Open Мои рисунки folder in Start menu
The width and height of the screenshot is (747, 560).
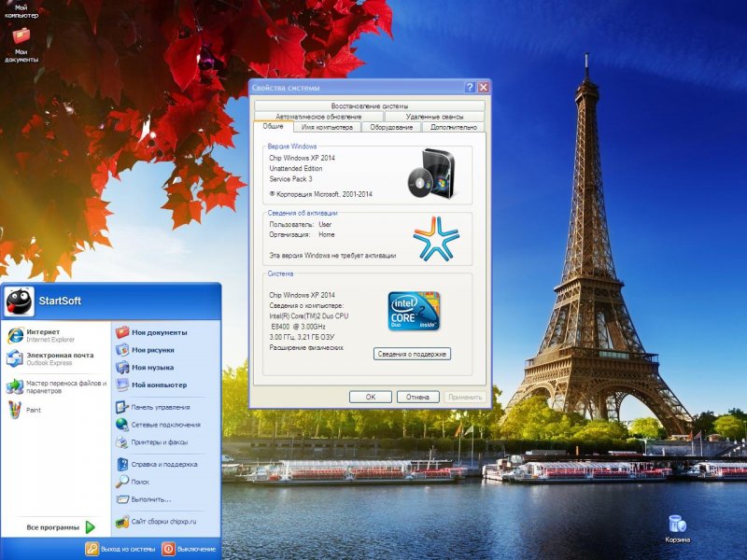tap(145, 350)
